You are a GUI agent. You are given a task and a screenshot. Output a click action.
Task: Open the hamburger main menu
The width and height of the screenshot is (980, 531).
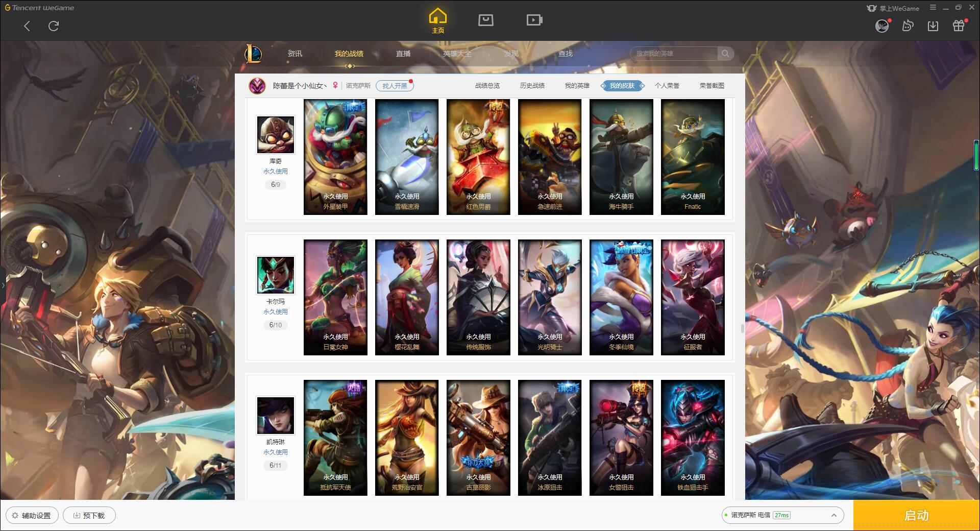coord(933,8)
